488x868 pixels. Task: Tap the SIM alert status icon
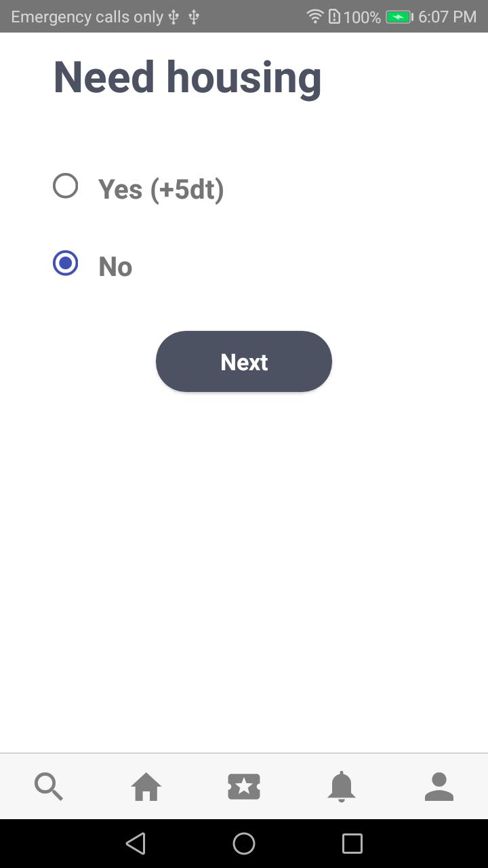click(334, 16)
